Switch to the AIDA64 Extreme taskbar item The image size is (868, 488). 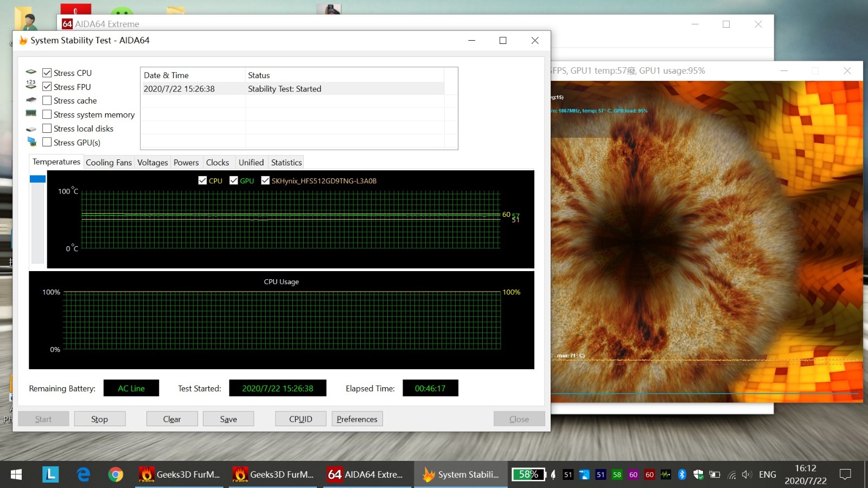(367, 474)
